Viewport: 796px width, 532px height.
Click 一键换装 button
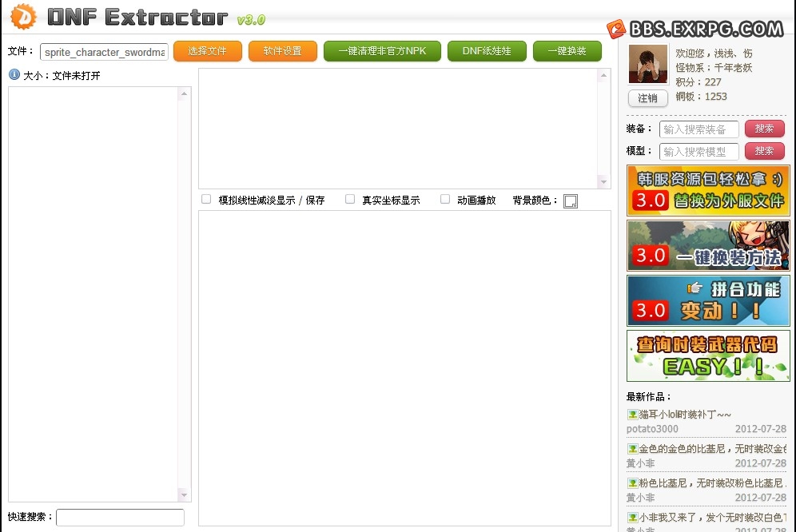click(567, 51)
